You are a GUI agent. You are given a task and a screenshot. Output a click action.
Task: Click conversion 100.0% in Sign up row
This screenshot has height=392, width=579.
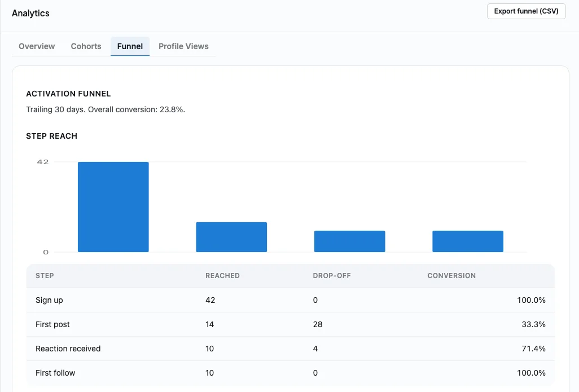(532, 300)
